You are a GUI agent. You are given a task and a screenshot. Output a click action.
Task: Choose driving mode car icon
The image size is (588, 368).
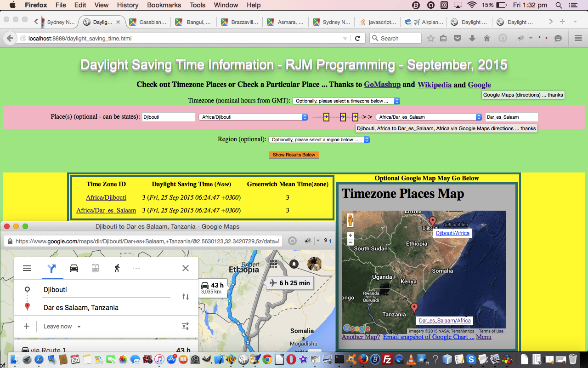pos(74,268)
